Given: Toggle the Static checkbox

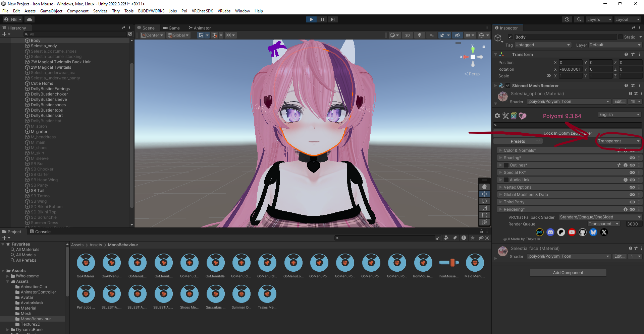Looking at the screenshot, I should click(x=621, y=37).
